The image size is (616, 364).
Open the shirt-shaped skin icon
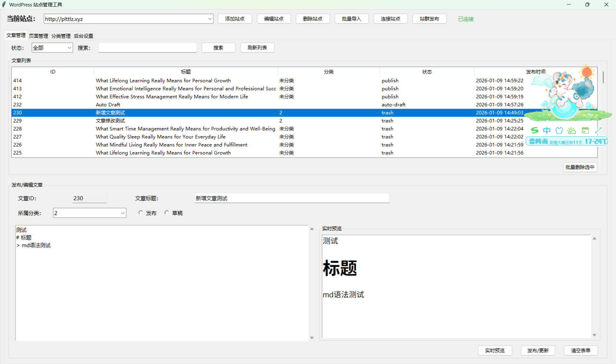[559, 130]
